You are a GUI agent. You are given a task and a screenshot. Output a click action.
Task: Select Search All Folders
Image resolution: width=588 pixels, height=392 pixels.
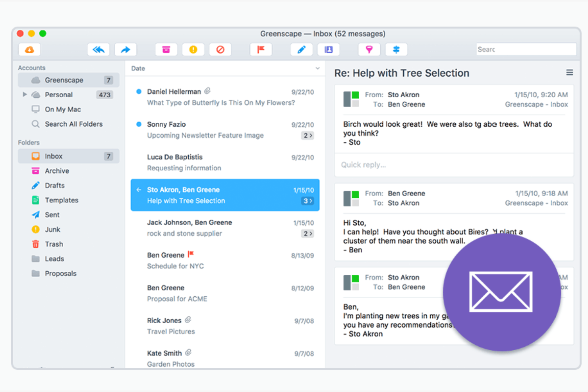point(73,124)
